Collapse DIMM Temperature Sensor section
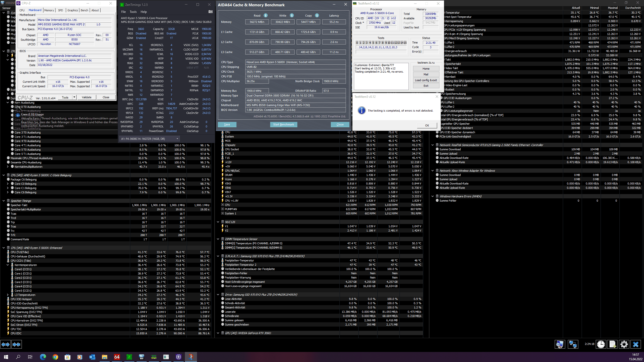The height and width of the screenshot is (362, 644). coord(218,239)
